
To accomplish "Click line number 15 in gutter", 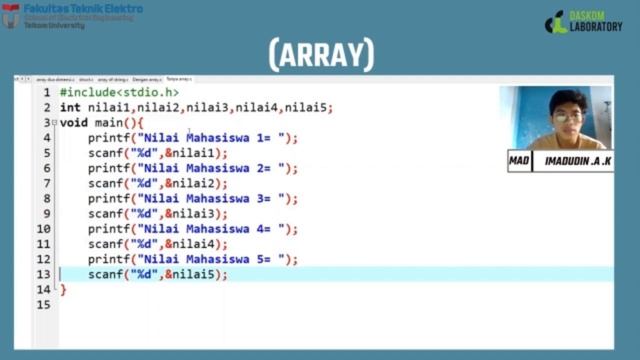I will [x=44, y=305].
